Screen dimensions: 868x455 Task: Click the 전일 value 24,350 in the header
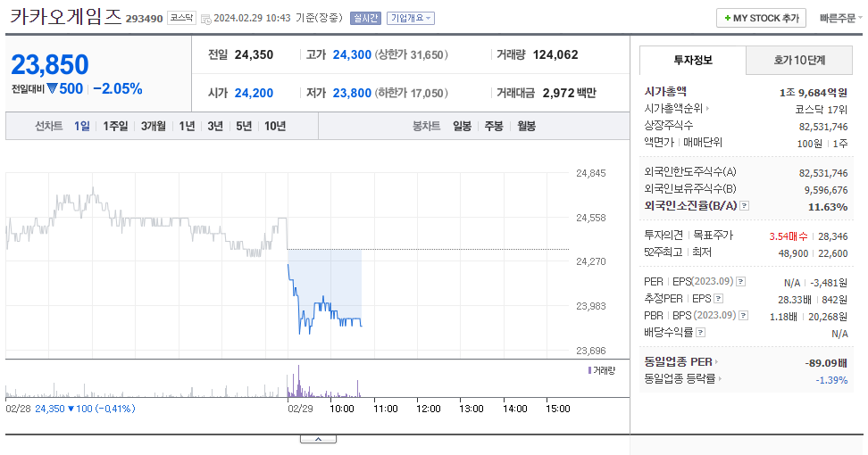255,54
